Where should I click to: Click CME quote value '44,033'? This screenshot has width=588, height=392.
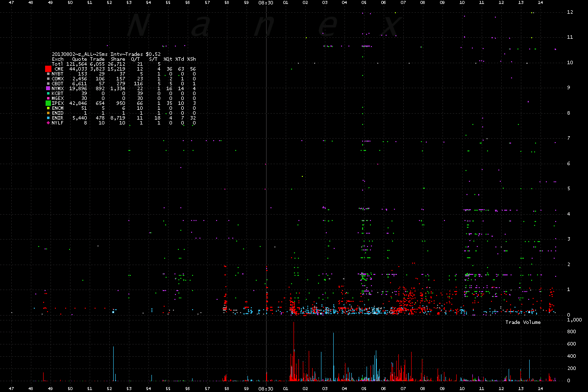tap(78, 69)
